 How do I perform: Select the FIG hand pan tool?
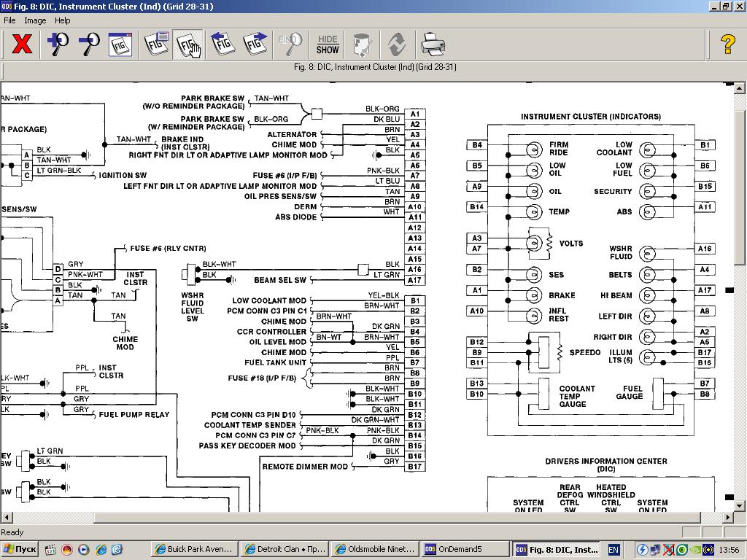pos(189,44)
